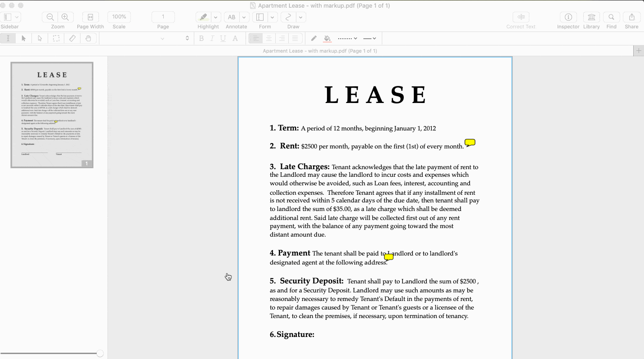This screenshot has height=359, width=644.
Task: Select the Highlight marker tool
Action: coord(203,17)
